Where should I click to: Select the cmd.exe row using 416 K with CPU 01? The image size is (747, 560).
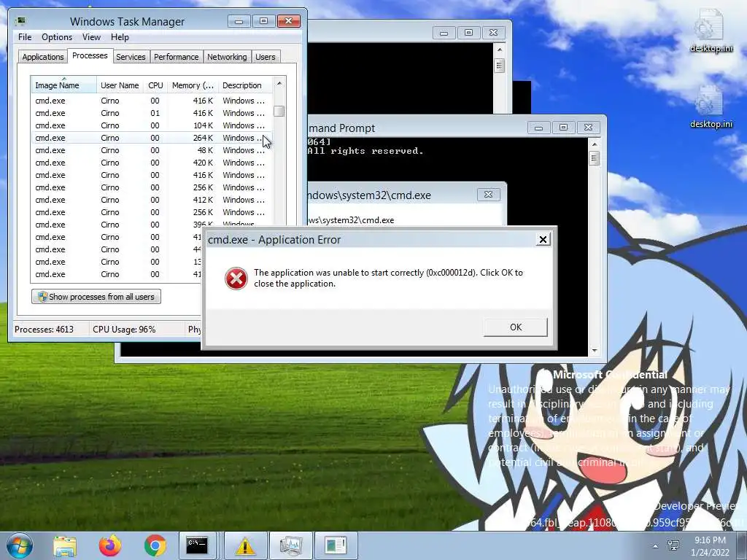[x=152, y=113]
